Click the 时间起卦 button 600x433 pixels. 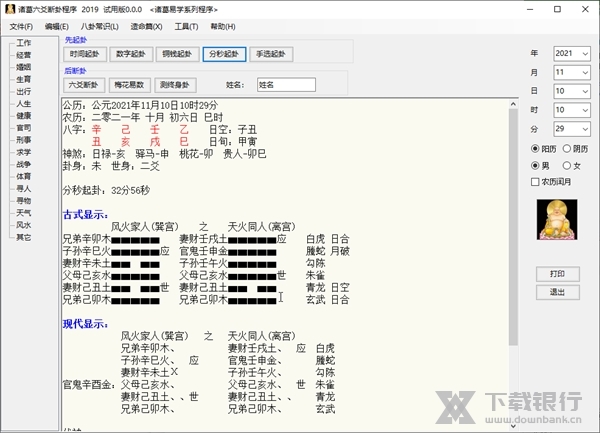pyautogui.click(x=85, y=54)
